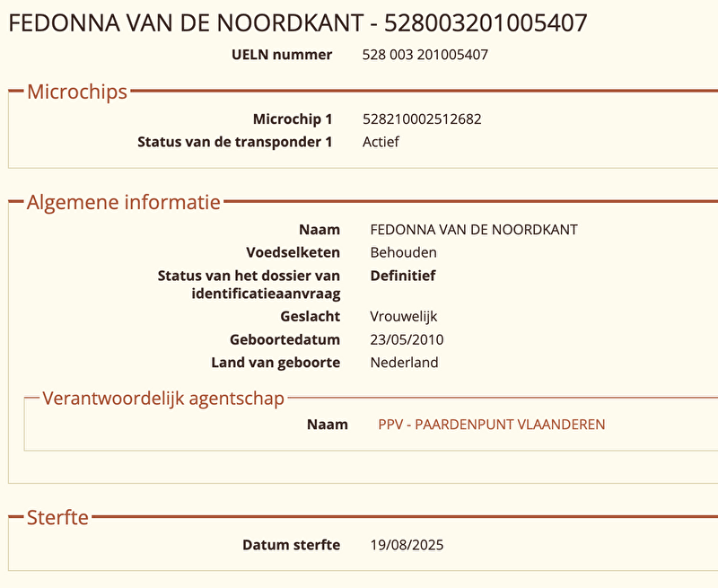The width and height of the screenshot is (718, 588).
Task: Click the death date 19/08/2025
Action: click(x=407, y=545)
